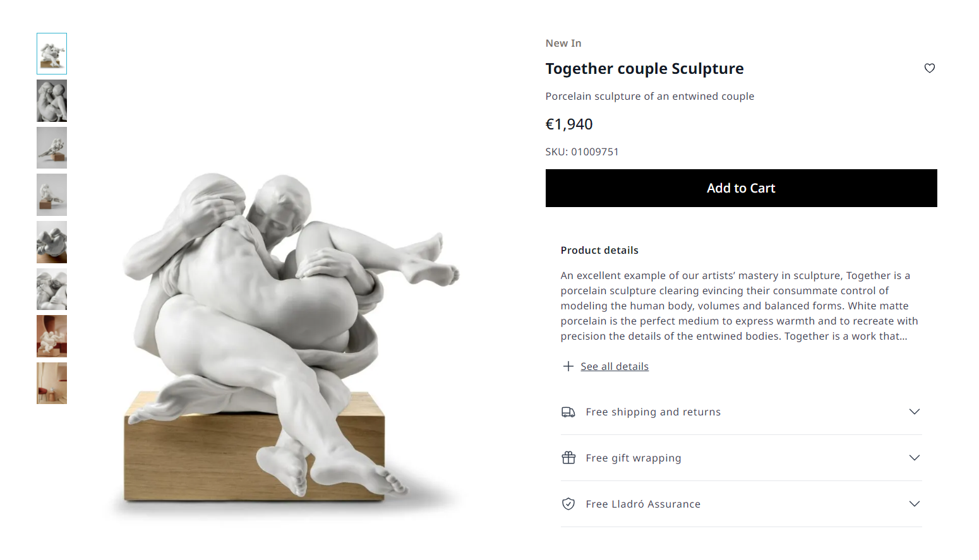Click the shield checkmark assurance icon
This screenshot has width=979, height=560.
coord(568,504)
